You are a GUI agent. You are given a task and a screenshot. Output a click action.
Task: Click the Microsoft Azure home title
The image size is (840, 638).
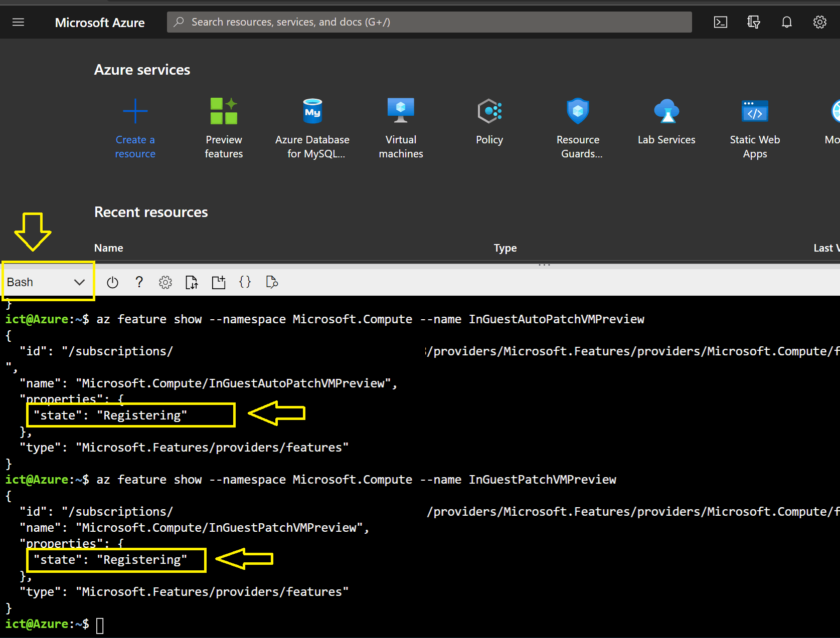(100, 23)
